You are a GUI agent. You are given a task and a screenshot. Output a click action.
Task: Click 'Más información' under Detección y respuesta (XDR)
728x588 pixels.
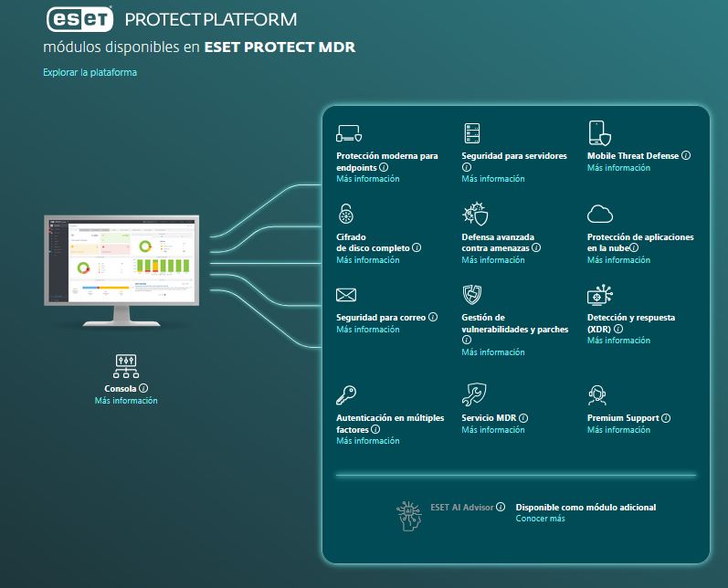618,341
